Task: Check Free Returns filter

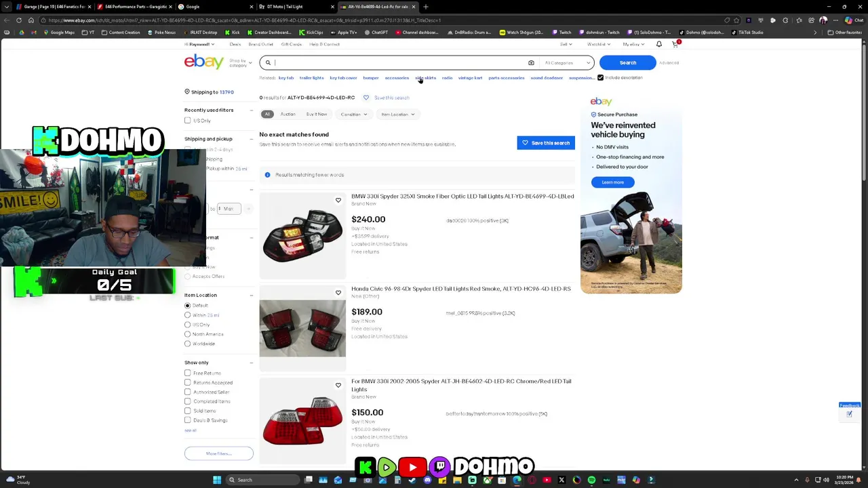Action: [x=188, y=373]
